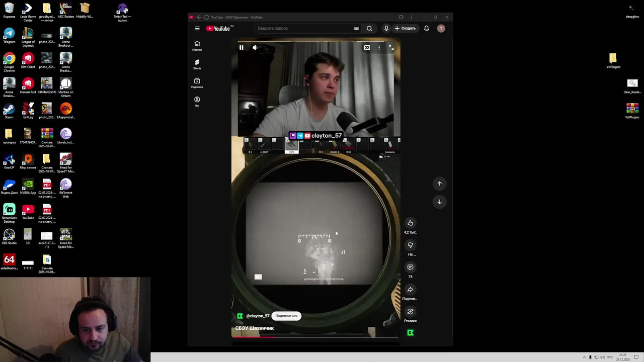
Task: Go to next Short with down arrow
Action: (439, 202)
